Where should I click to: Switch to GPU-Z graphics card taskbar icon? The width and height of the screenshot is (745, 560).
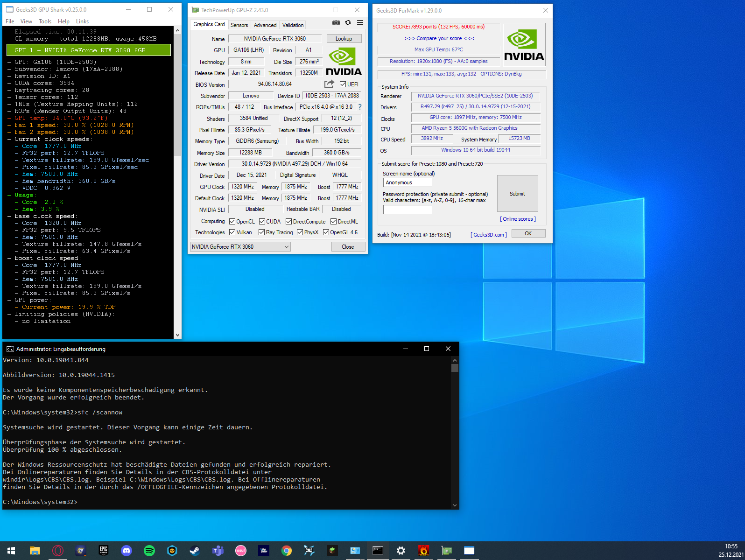point(446,551)
